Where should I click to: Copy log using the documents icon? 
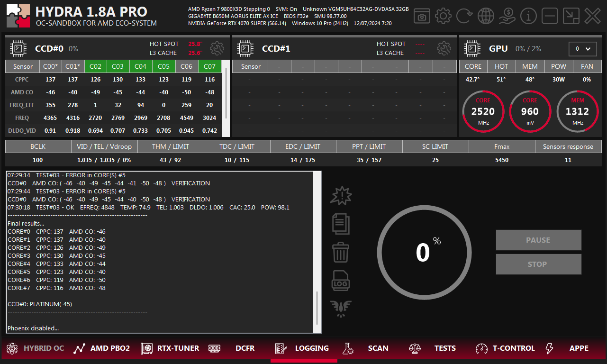341,223
